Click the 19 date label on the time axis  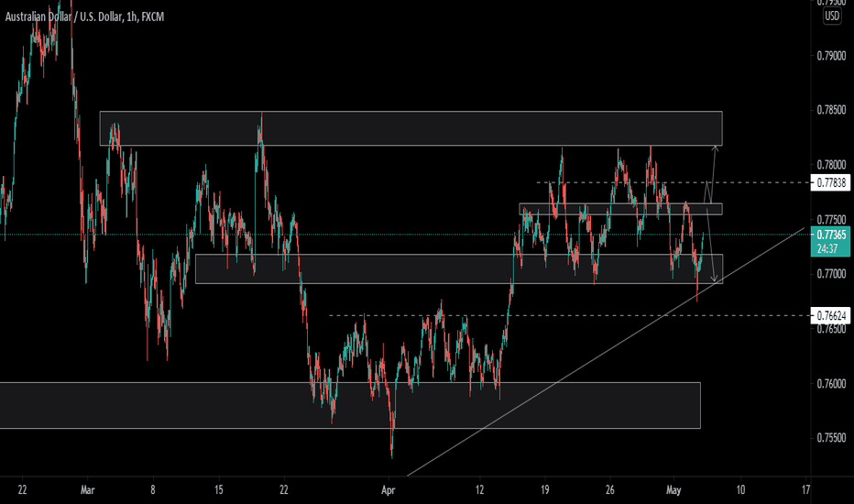[x=544, y=490]
